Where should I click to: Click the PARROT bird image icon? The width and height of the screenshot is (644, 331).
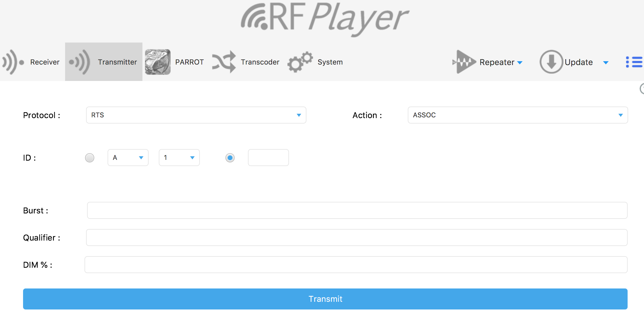(x=158, y=62)
